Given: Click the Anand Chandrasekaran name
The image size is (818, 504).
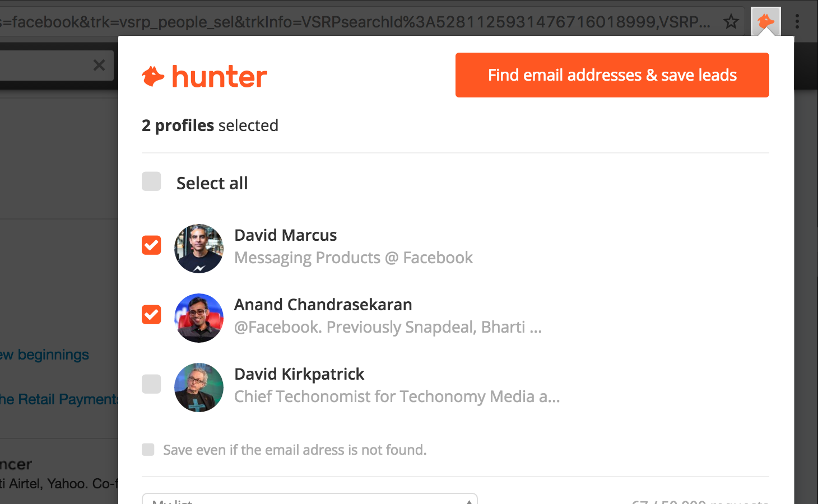Looking at the screenshot, I should (x=323, y=305).
